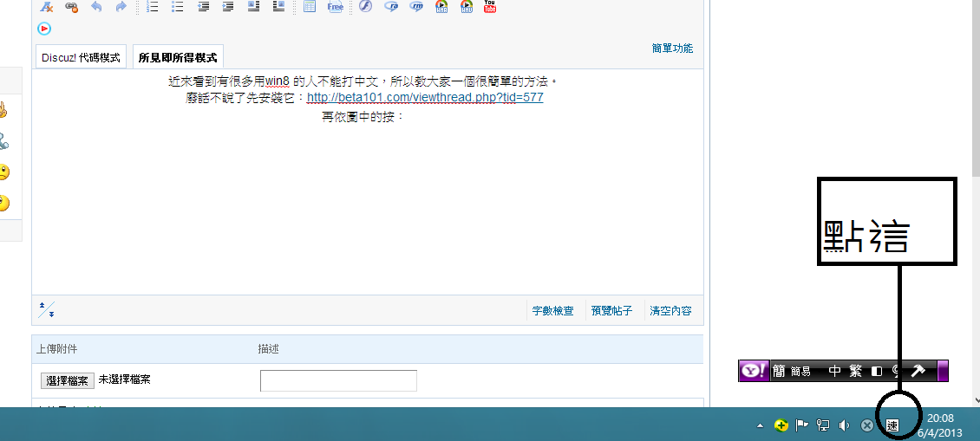
Task: Insert WMA audio icon
Action: [x=442, y=7]
